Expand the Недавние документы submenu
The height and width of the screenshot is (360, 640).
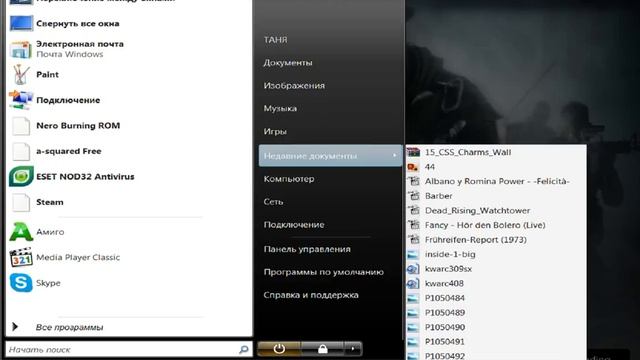pyautogui.click(x=331, y=156)
